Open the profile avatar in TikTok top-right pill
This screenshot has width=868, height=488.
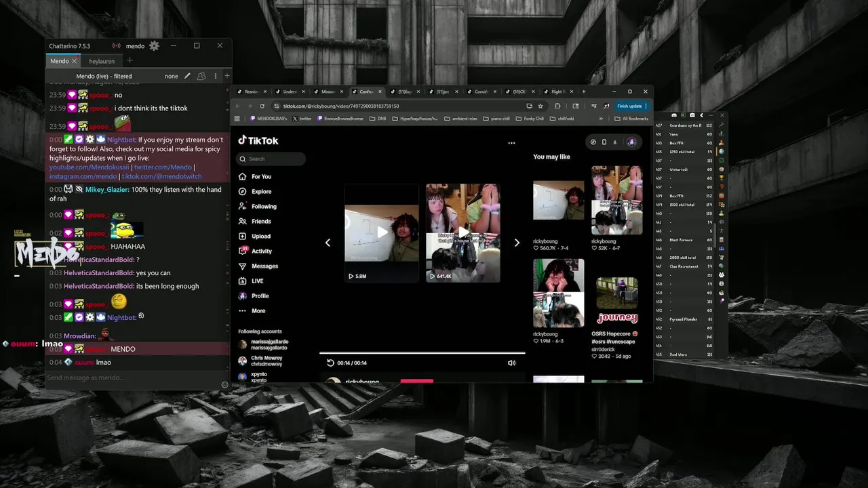pos(631,142)
